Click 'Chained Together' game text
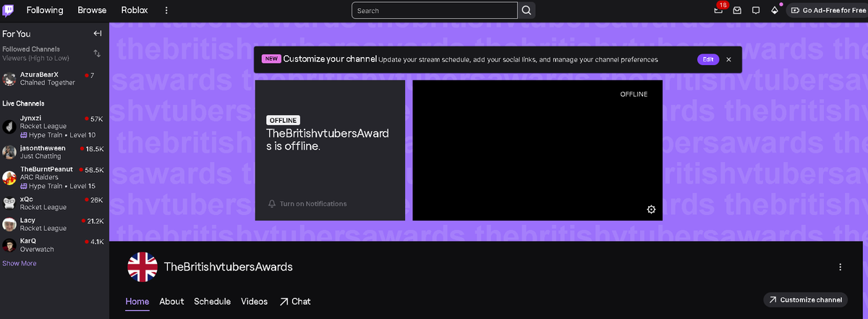 click(48, 83)
